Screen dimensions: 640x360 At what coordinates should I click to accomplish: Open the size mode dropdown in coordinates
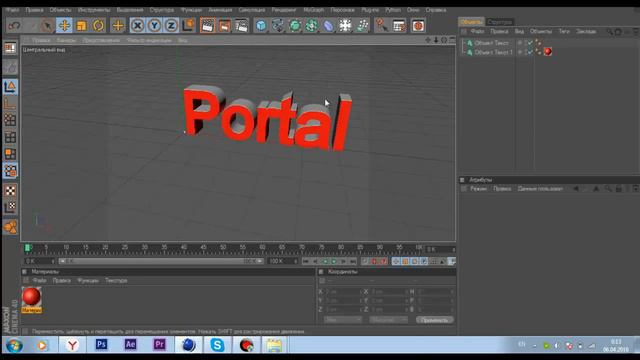click(x=389, y=320)
